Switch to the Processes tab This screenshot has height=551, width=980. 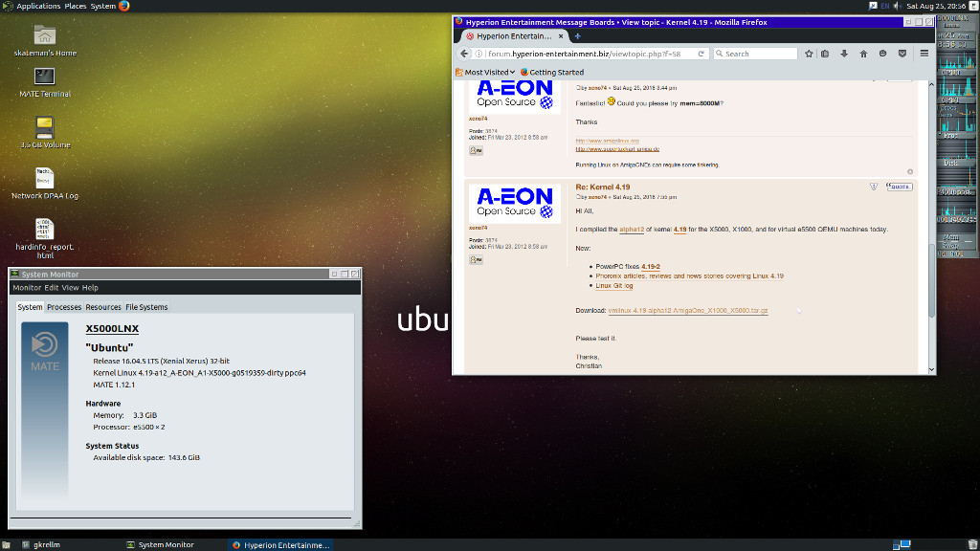(x=64, y=307)
